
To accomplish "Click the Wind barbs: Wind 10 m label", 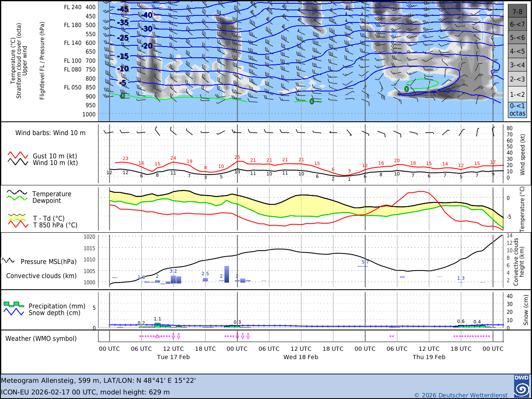I will click(x=50, y=133).
